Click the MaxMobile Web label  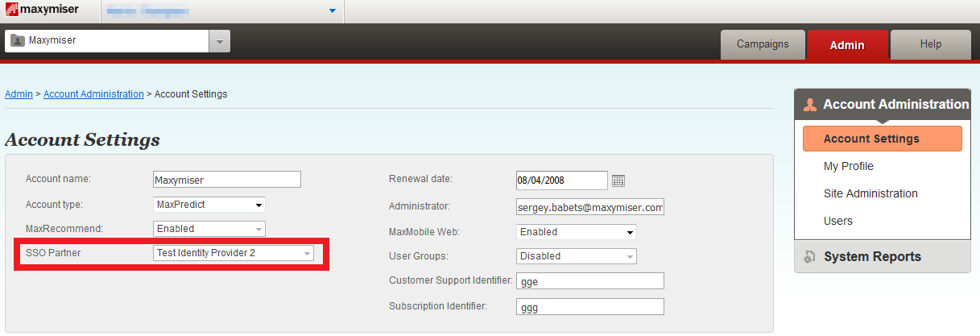(424, 232)
